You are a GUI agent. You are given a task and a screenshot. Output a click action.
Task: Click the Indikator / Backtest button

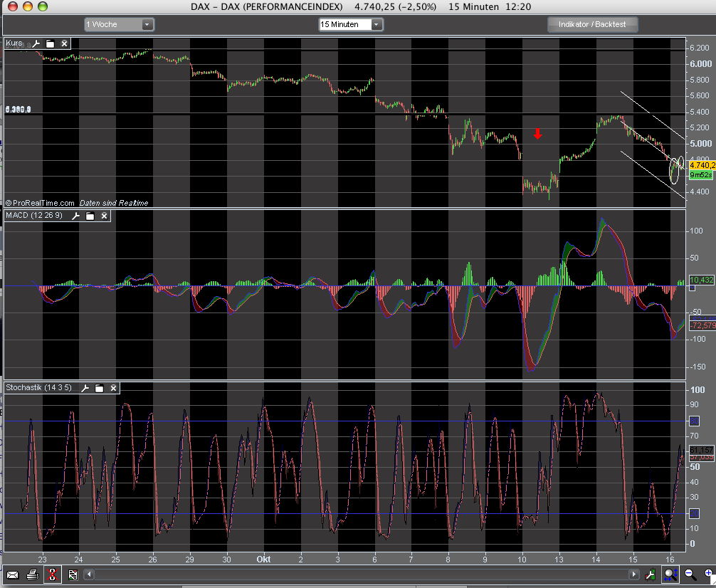(592, 24)
